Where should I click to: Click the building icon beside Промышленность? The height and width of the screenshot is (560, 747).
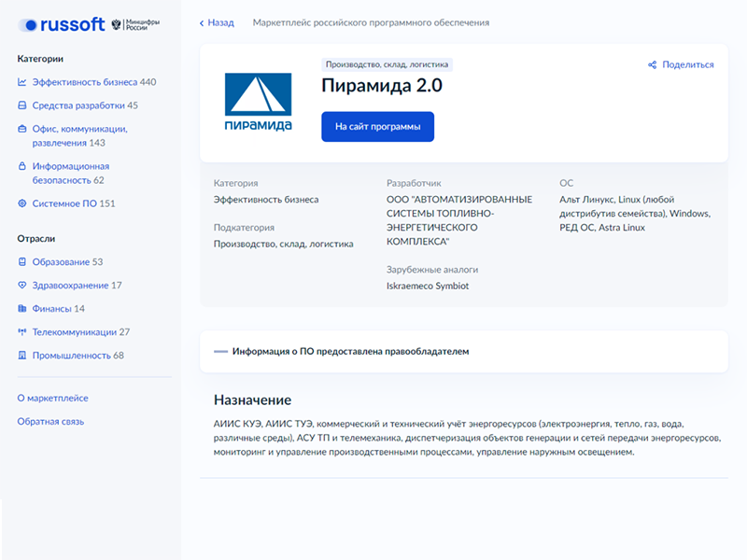point(21,355)
